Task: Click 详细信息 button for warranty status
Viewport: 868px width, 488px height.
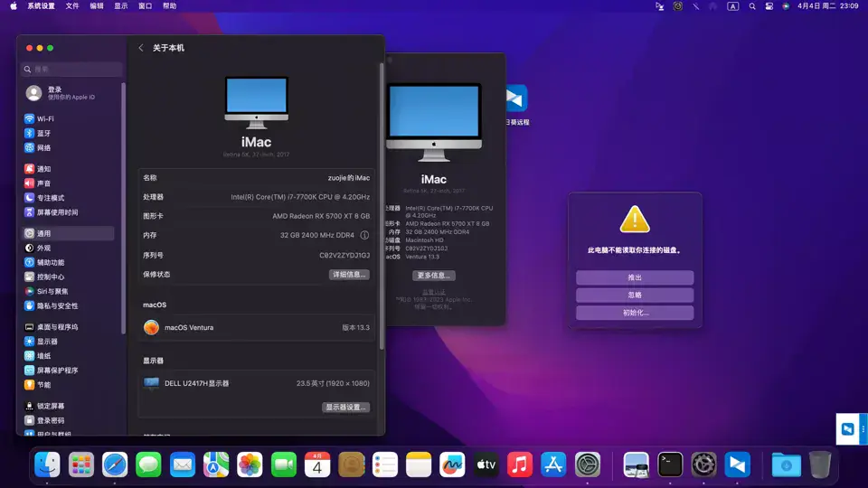Action: (x=349, y=275)
